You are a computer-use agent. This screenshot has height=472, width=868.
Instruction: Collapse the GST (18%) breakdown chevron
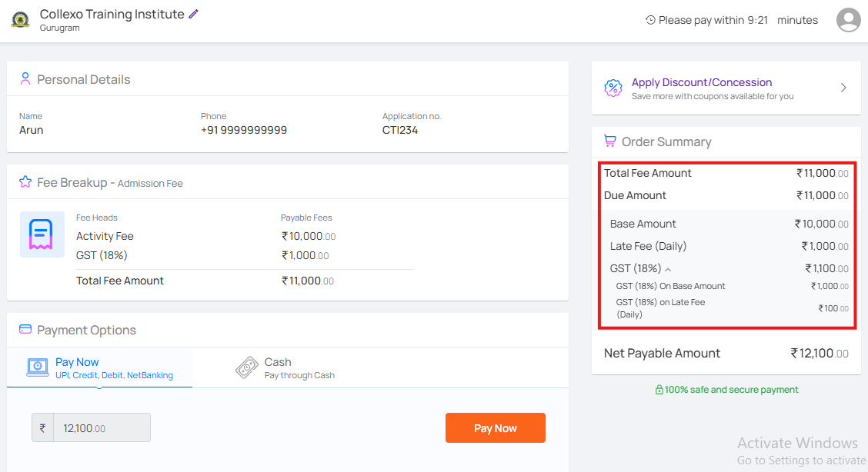pos(668,270)
